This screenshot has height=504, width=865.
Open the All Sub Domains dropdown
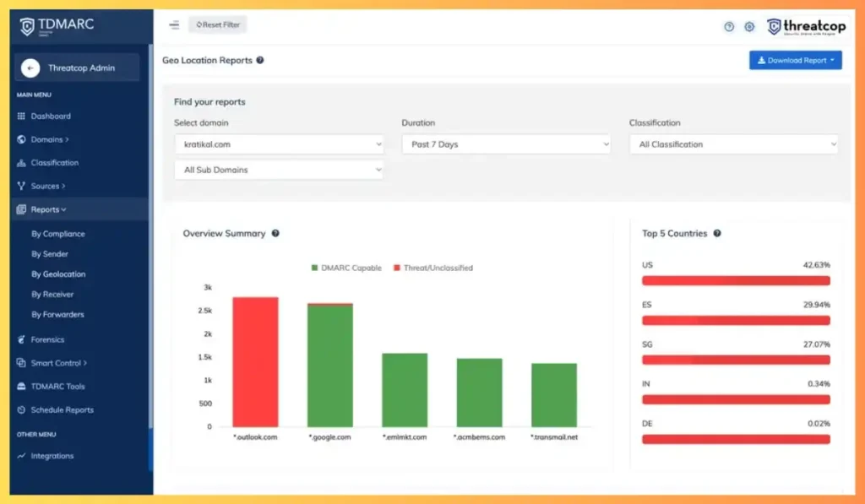[x=279, y=170]
